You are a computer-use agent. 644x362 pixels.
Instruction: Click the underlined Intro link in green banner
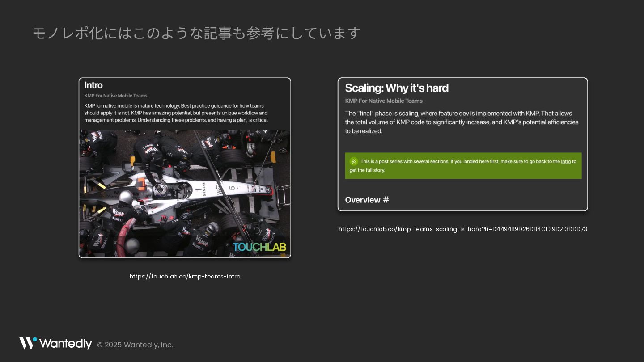click(x=566, y=161)
